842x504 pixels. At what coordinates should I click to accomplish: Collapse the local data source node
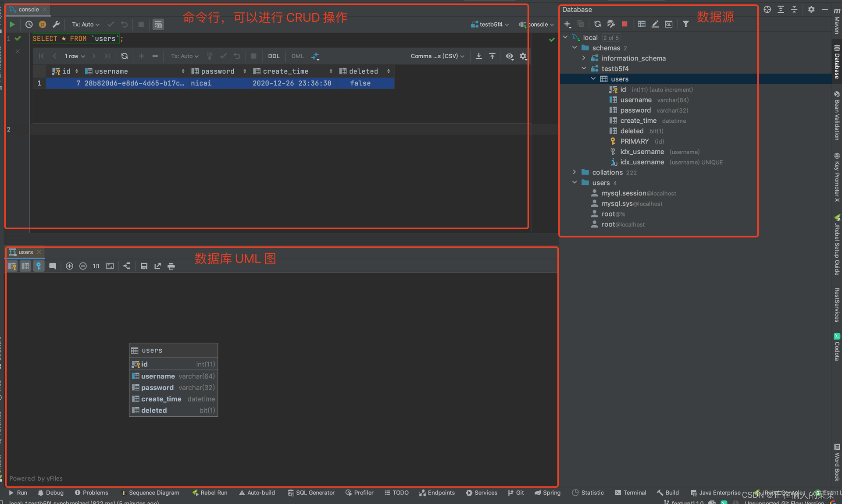coord(566,37)
